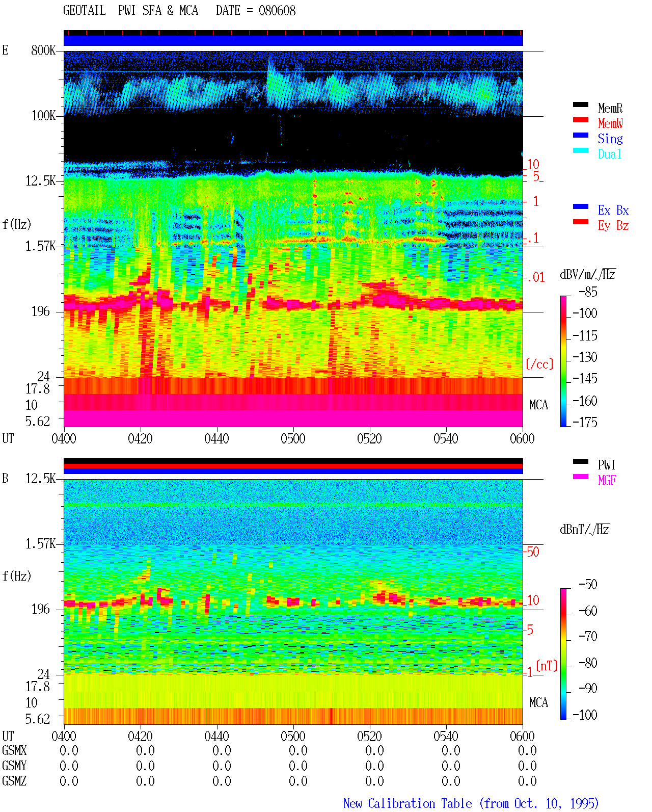This screenshot has height=812, width=652.
Task: Click the GEOTAIL PWI SFA & MCA title
Action: click(130, 10)
